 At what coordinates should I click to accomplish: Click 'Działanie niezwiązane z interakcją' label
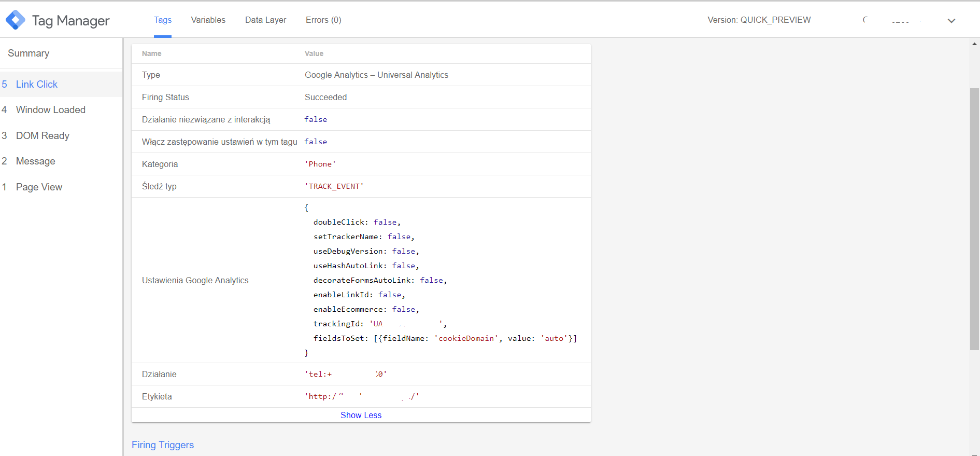coord(206,119)
